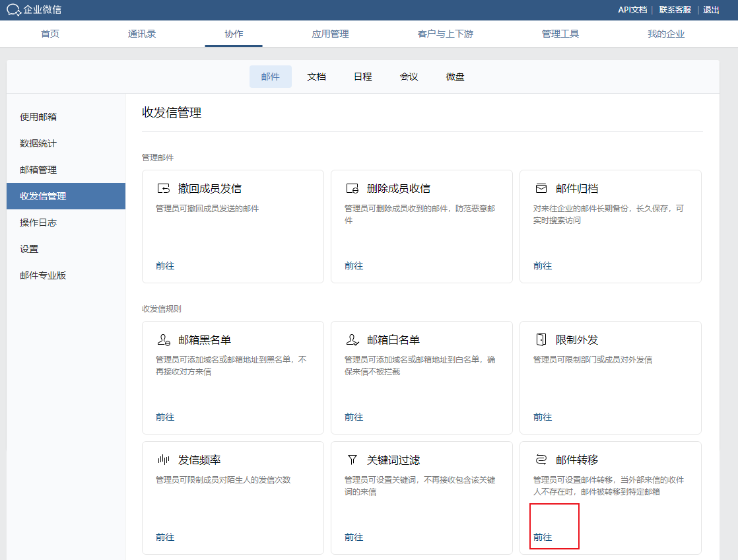This screenshot has width=738, height=560.
Task: Open 邮件专业版 in the sidebar
Action: click(x=43, y=275)
